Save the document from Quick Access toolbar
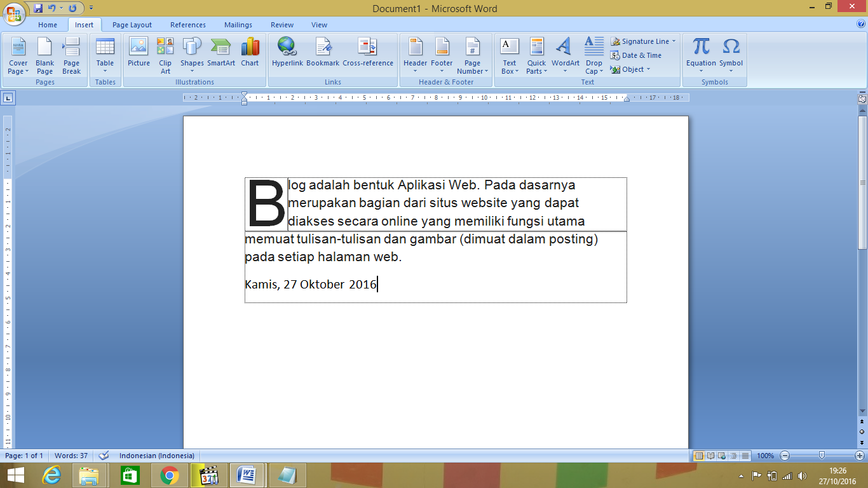Viewport: 868px width, 488px height. click(x=38, y=8)
